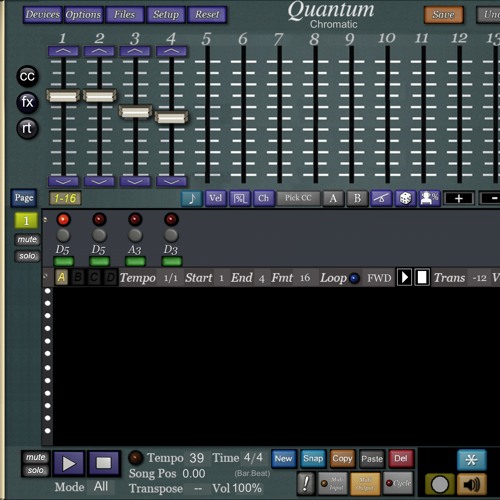The height and width of the screenshot is (500, 500).
Task: Click the round rt button
Action: tap(27, 128)
